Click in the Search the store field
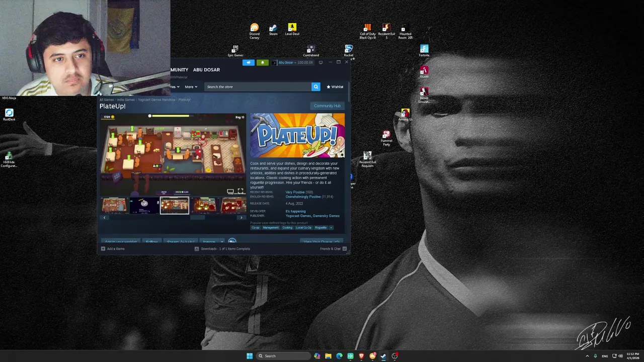This screenshot has height=362, width=644. (x=258, y=86)
